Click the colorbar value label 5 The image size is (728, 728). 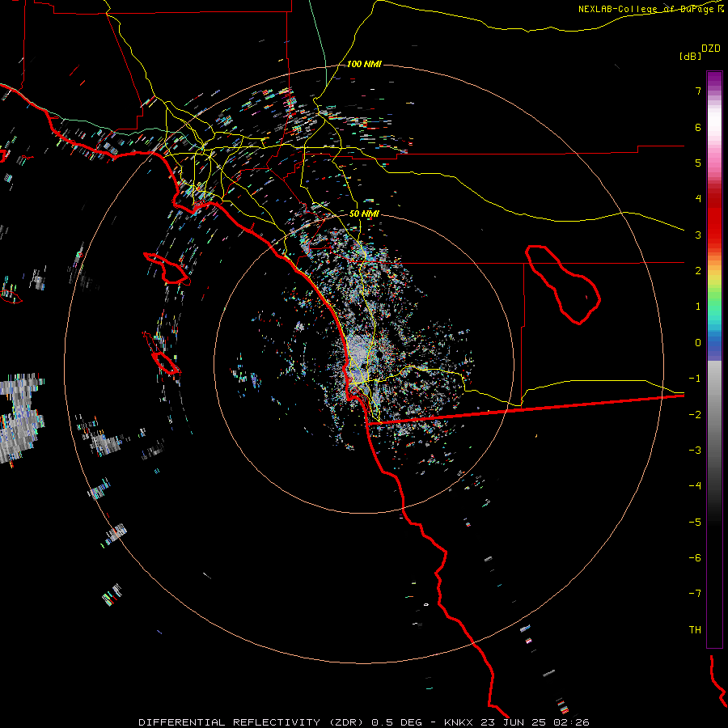[698, 163]
